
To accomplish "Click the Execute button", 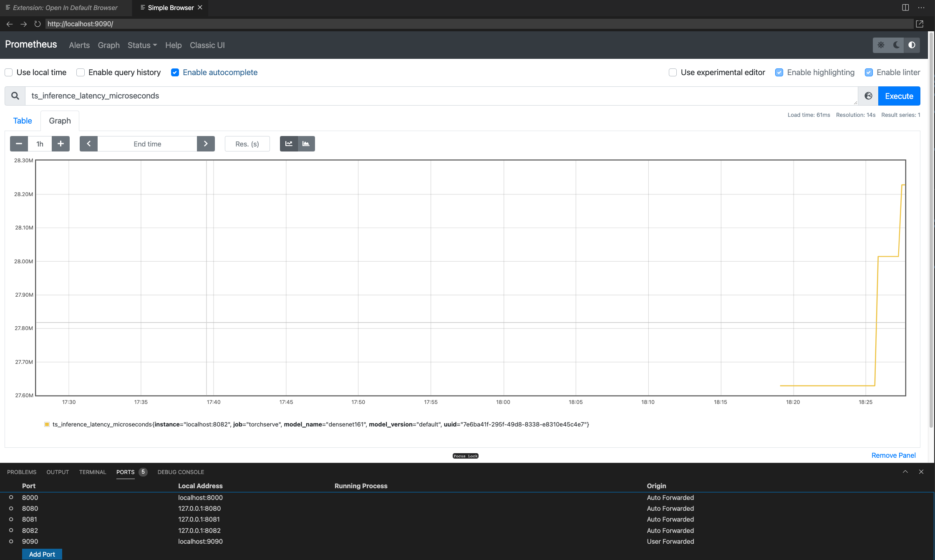I will pos(899,96).
